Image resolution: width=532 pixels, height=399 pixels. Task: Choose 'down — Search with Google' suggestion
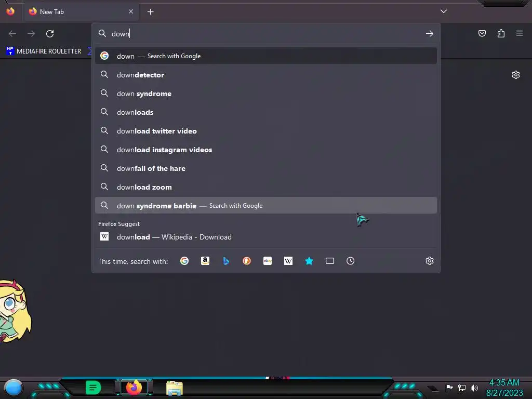[x=266, y=56]
